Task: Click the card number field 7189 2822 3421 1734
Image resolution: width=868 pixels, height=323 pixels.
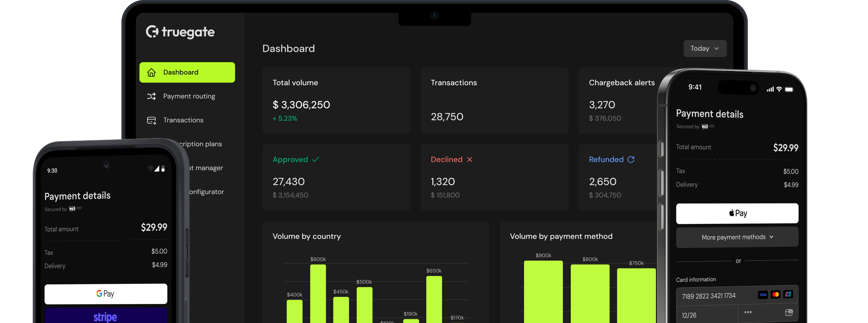Action: pyautogui.click(x=737, y=296)
